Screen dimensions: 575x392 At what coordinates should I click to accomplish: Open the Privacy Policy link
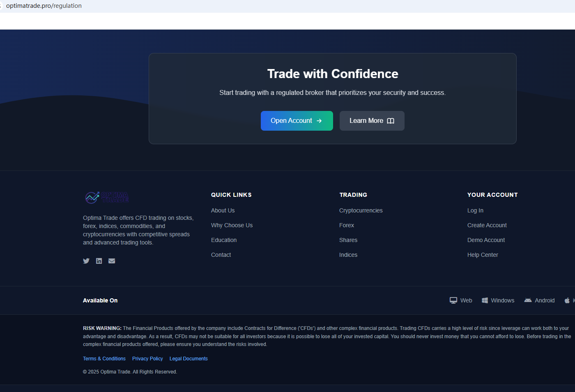pos(147,359)
